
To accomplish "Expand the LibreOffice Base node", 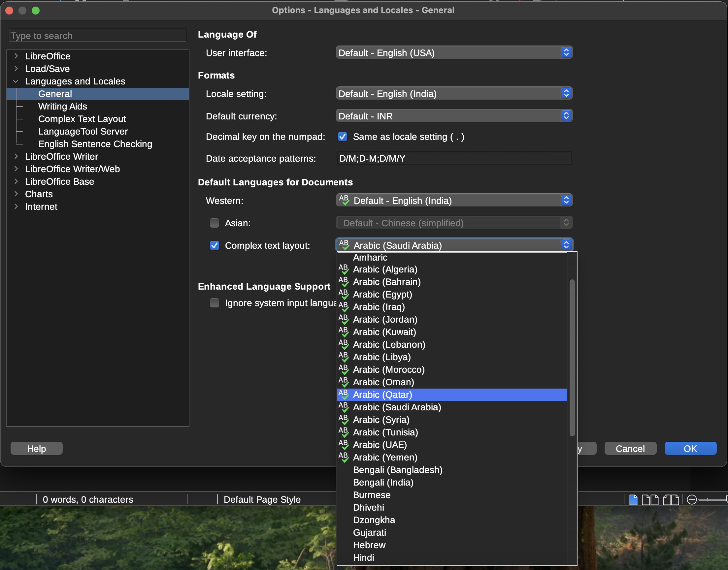I will click(x=16, y=181).
